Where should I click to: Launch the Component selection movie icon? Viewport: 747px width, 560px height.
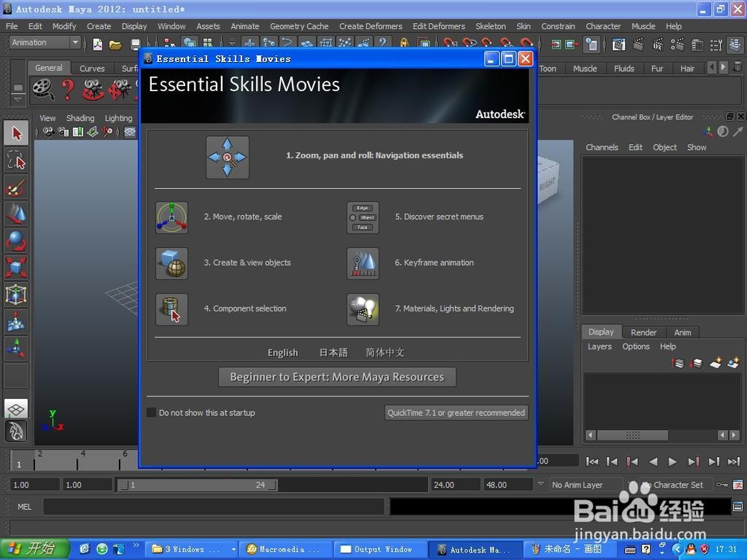172,310
